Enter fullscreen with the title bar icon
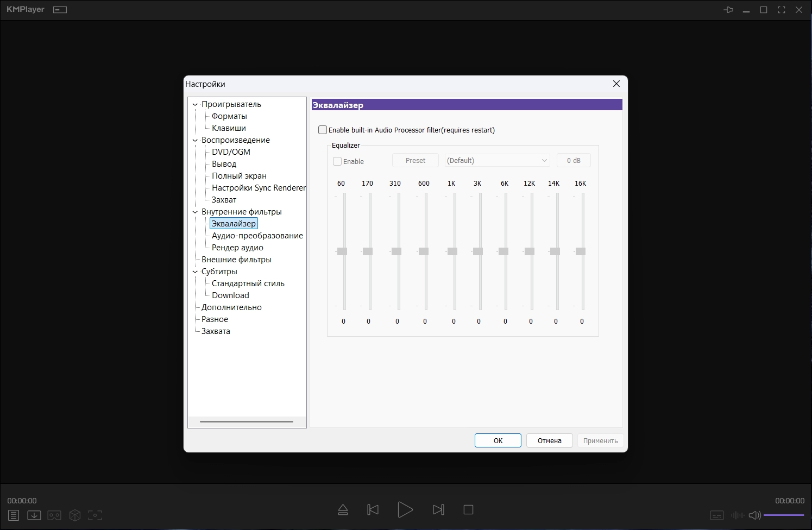Viewport: 812px width, 530px height. [782, 10]
